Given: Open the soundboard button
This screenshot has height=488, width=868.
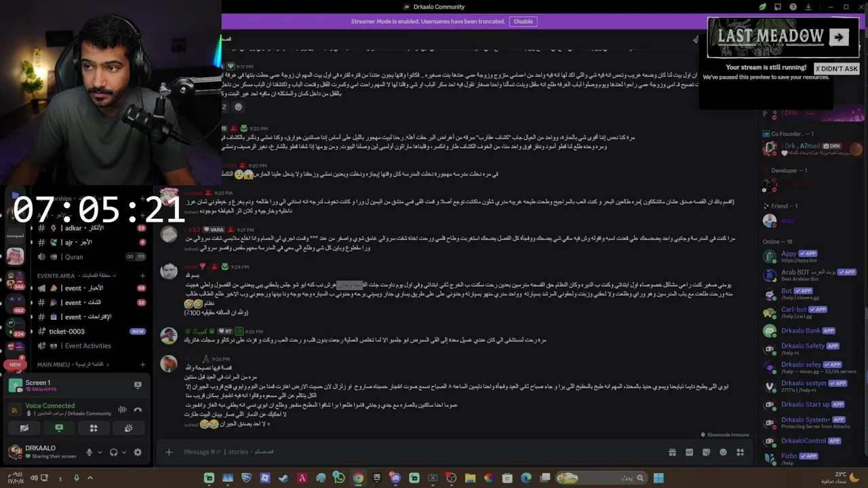Looking at the screenshot, I should (128, 428).
